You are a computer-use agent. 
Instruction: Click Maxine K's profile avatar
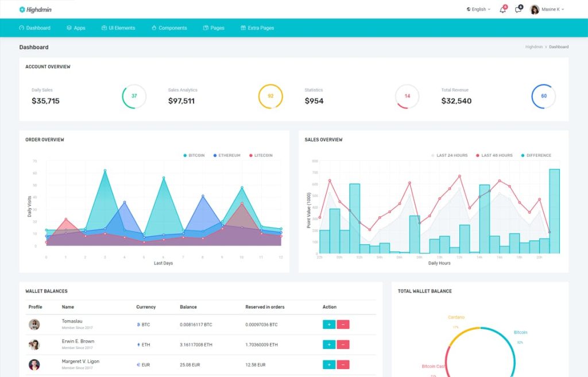[535, 9]
